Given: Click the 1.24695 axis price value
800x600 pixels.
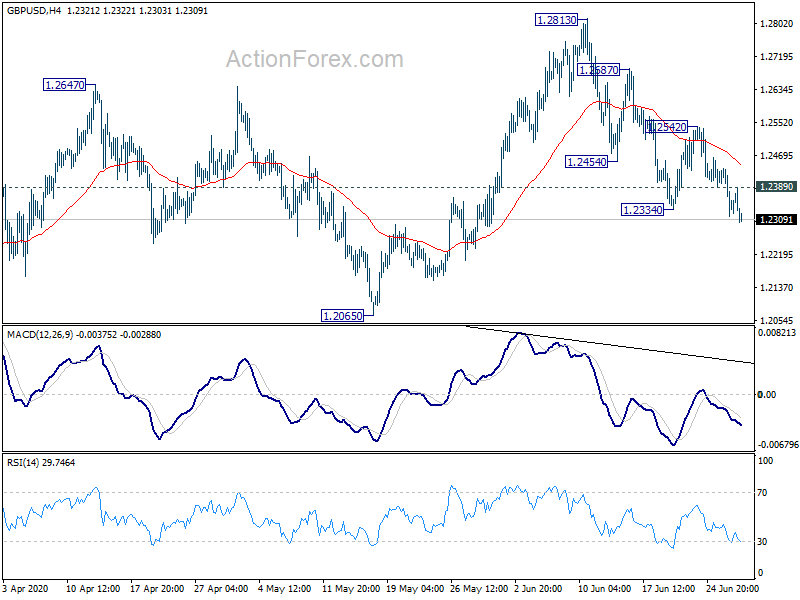Looking at the screenshot, I should click(777, 156).
